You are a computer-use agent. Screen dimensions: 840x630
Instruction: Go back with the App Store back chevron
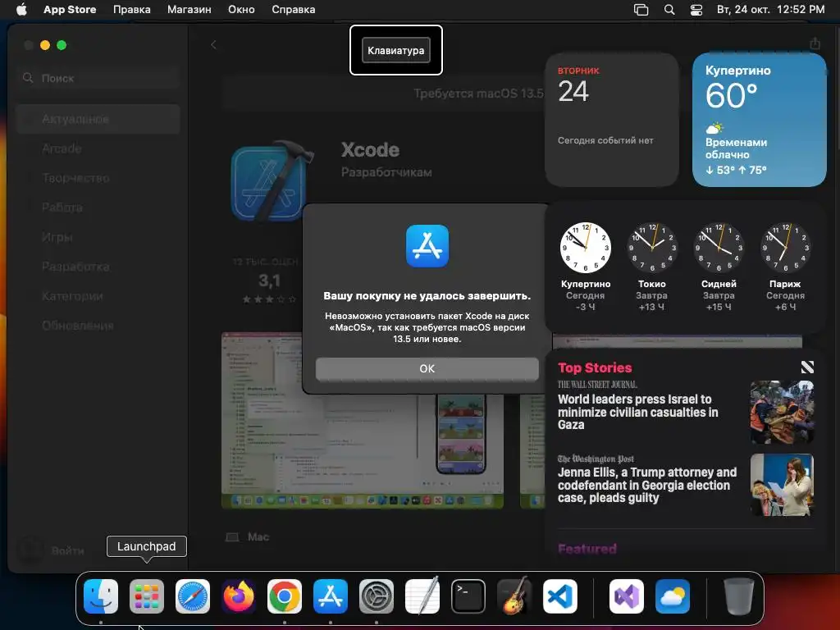(213, 45)
